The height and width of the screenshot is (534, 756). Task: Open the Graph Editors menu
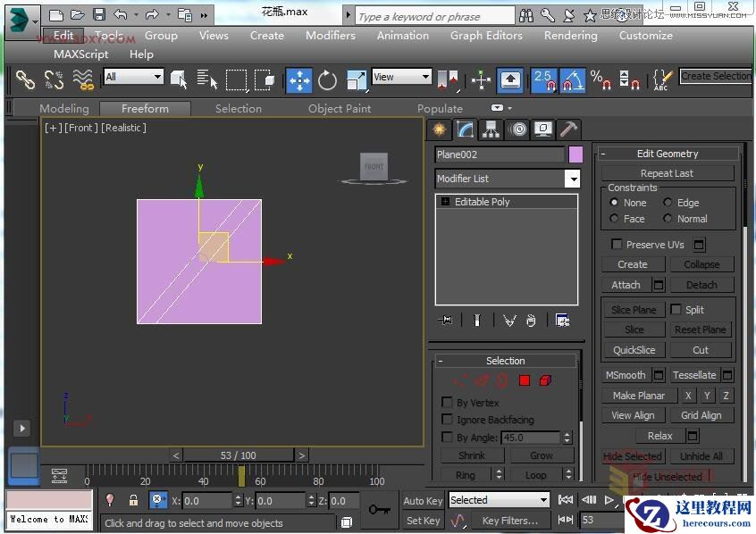tap(486, 36)
